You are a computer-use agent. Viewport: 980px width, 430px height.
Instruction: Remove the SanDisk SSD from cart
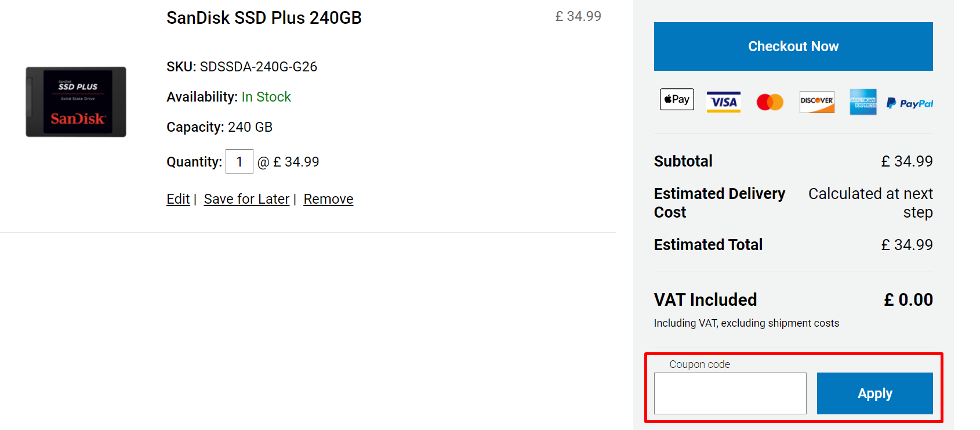[x=328, y=199]
